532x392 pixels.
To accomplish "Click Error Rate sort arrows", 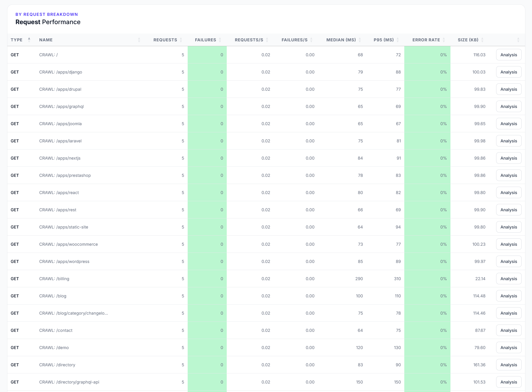I will point(444,40).
